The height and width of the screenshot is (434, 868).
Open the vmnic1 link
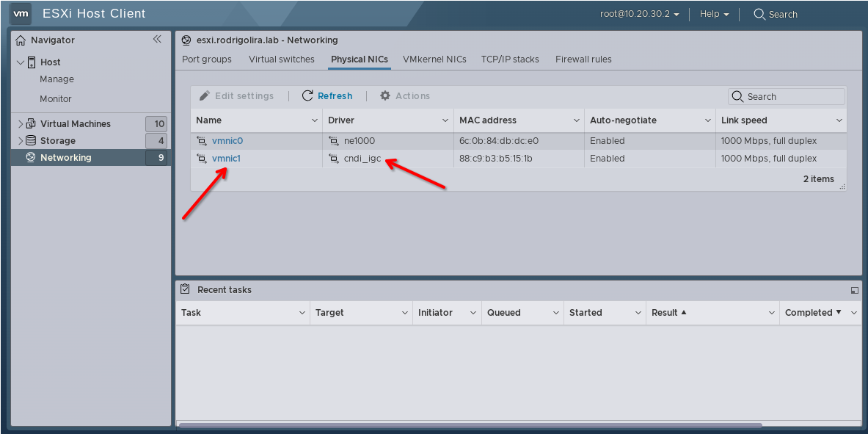[226, 159]
